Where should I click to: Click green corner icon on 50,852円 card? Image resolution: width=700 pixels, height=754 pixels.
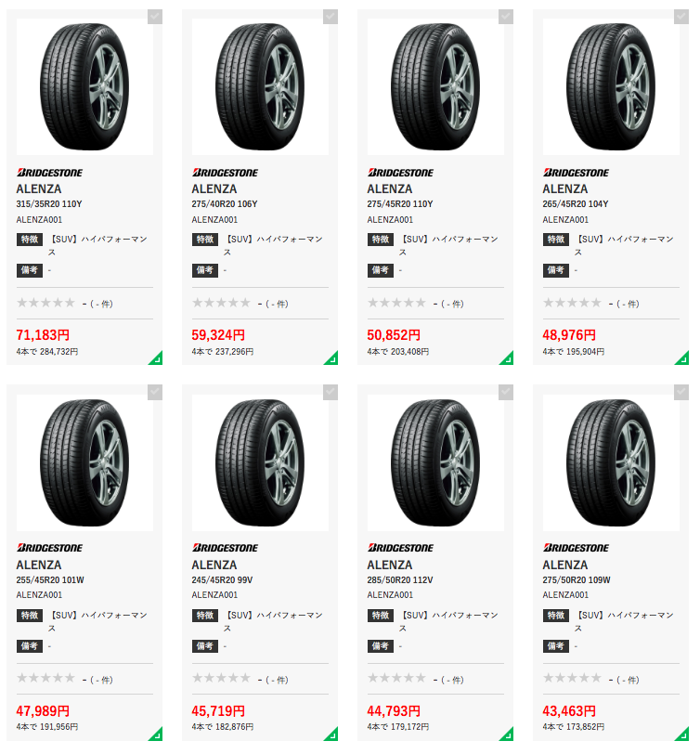tap(508, 358)
